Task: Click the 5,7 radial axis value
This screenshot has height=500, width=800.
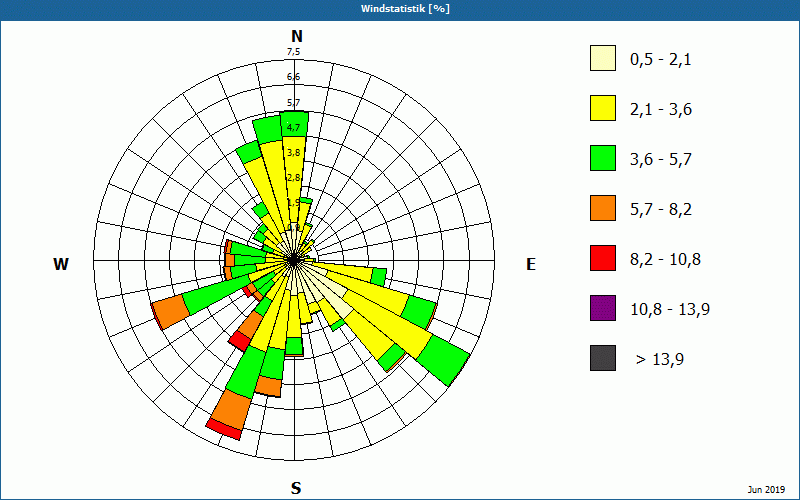Action: (x=293, y=103)
